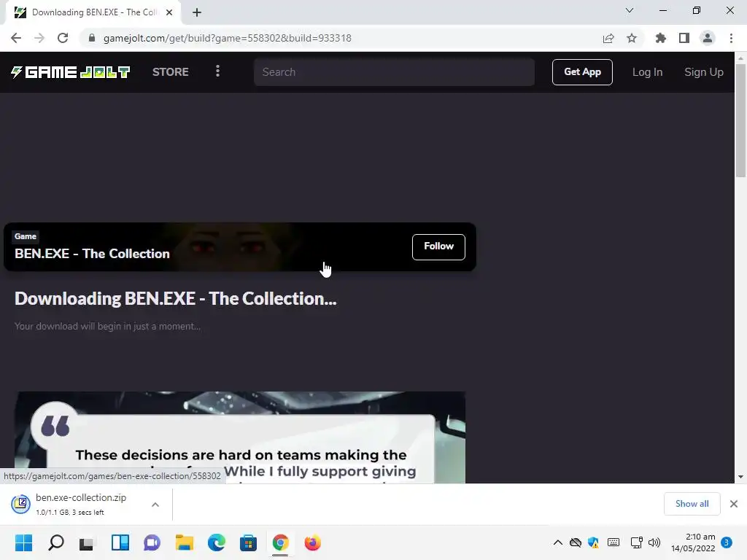Click the scrollbar down arrow
Screen dimensions: 747x560
point(740,477)
